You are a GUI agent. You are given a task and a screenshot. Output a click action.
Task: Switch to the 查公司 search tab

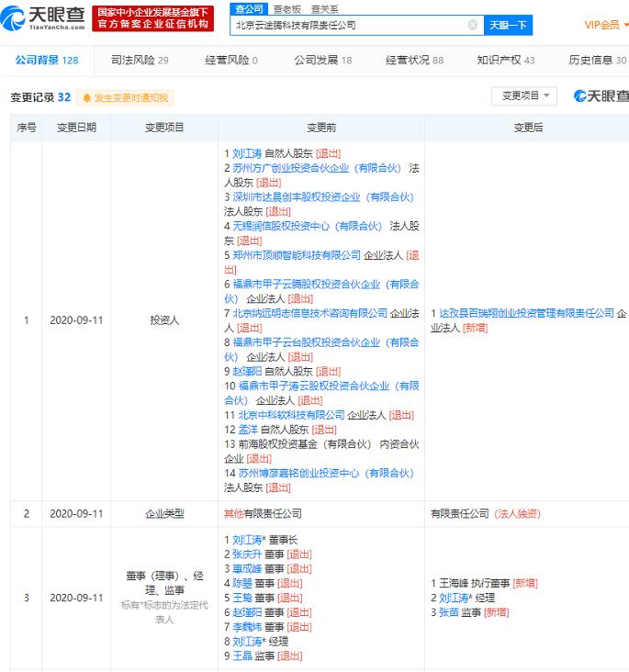[x=249, y=8]
